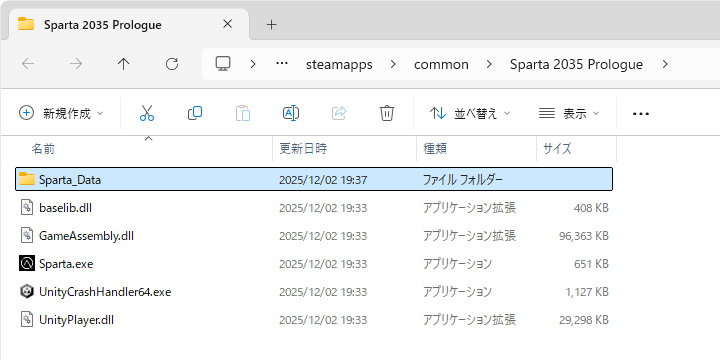Click the Copy icon in toolbar

pos(195,113)
